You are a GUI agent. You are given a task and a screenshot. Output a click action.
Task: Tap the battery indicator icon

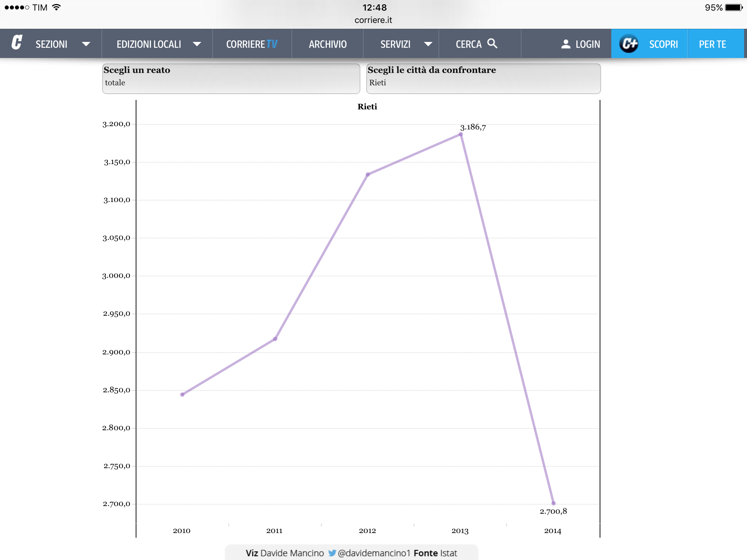(734, 7)
